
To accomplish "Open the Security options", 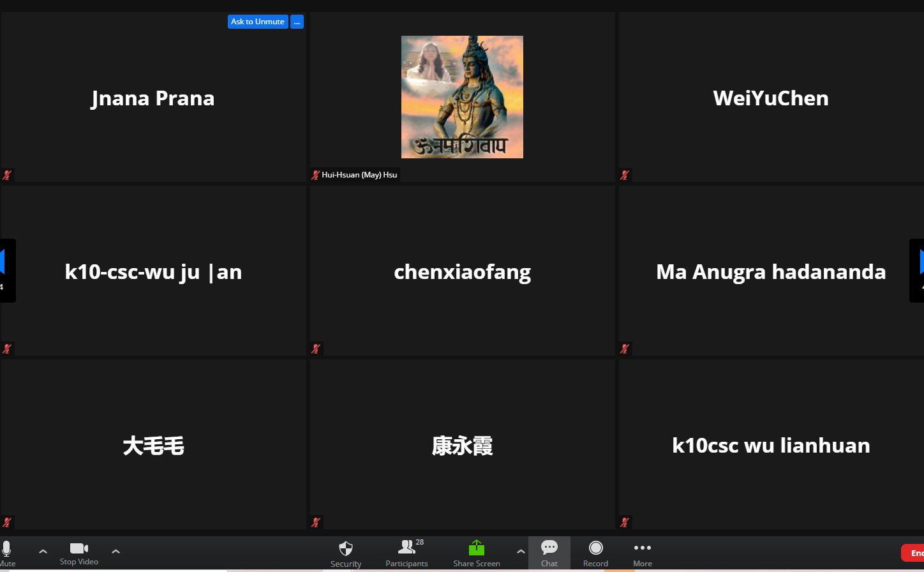I will tap(346, 553).
